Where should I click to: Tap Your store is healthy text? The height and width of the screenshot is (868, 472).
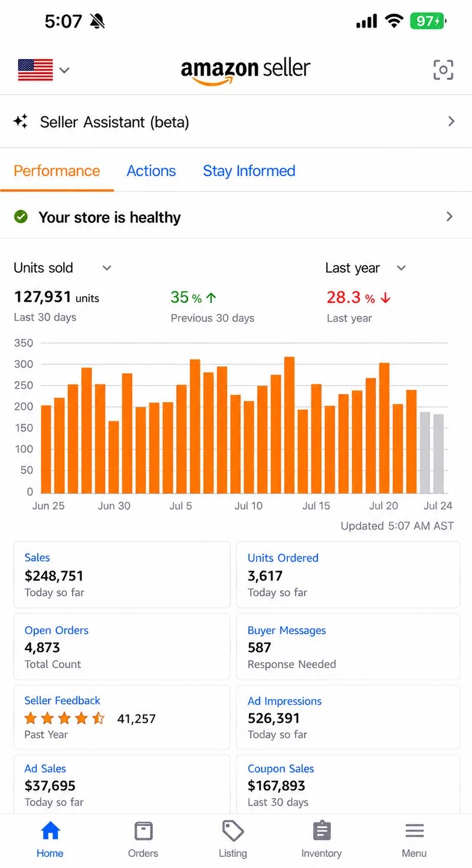tap(110, 217)
